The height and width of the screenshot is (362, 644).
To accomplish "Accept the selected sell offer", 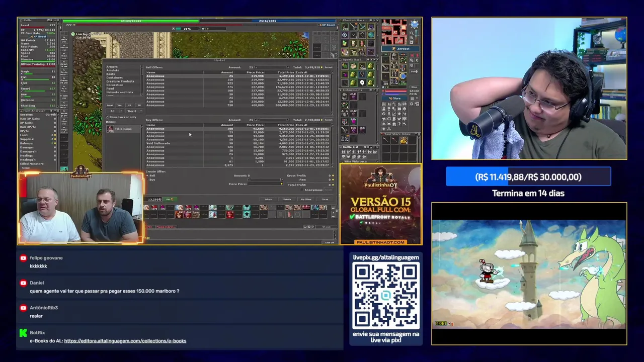I will pyautogui.click(x=329, y=67).
